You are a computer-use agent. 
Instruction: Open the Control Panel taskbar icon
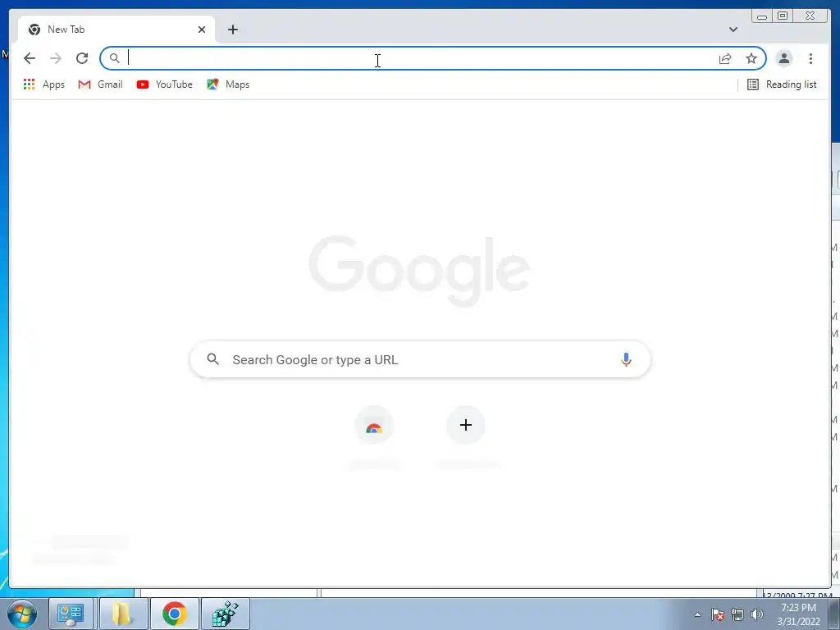[x=71, y=614]
